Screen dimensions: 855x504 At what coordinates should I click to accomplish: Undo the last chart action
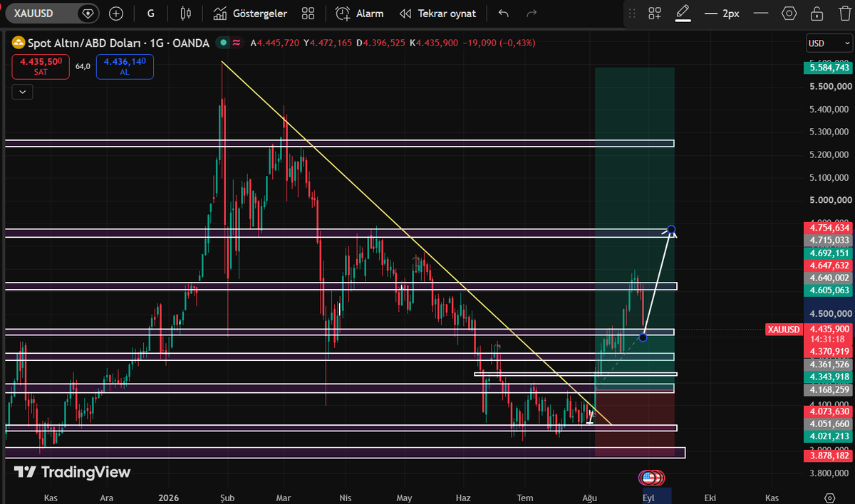click(x=504, y=14)
